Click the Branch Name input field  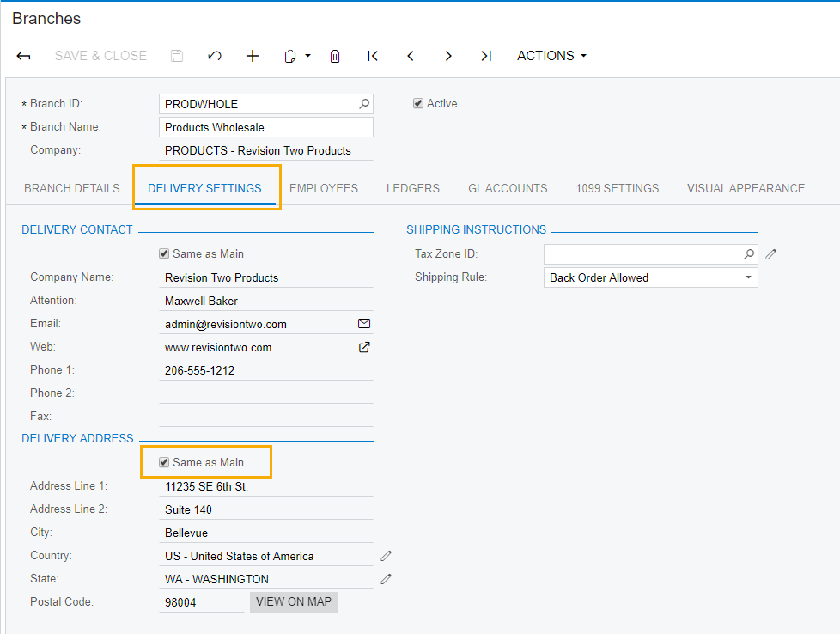point(266,127)
